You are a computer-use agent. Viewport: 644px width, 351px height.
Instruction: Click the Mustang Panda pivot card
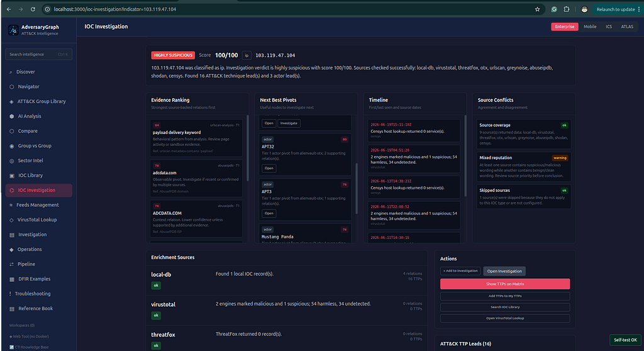(305, 234)
